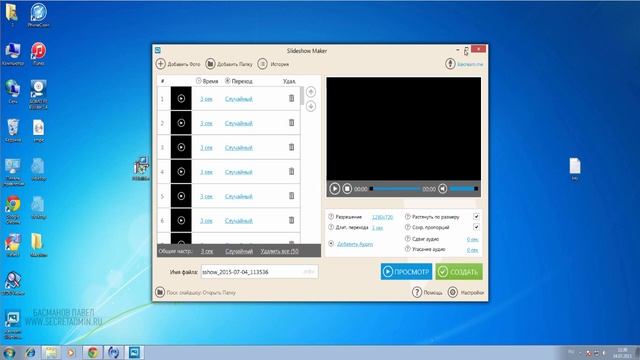The height and width of the screenshot is (360, 640).
Task: Move selected slide down with arrow button
Action: click(311, 107)
